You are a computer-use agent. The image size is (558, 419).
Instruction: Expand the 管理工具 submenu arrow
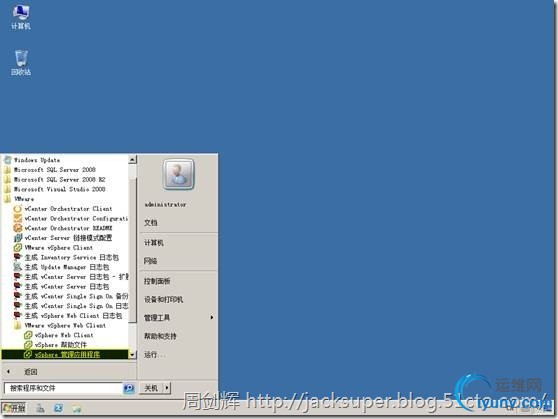click(212, 317)
